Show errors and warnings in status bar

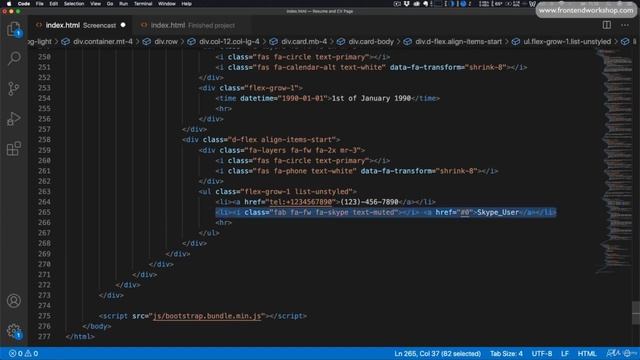pyautogui.click(x=24, y=353)
